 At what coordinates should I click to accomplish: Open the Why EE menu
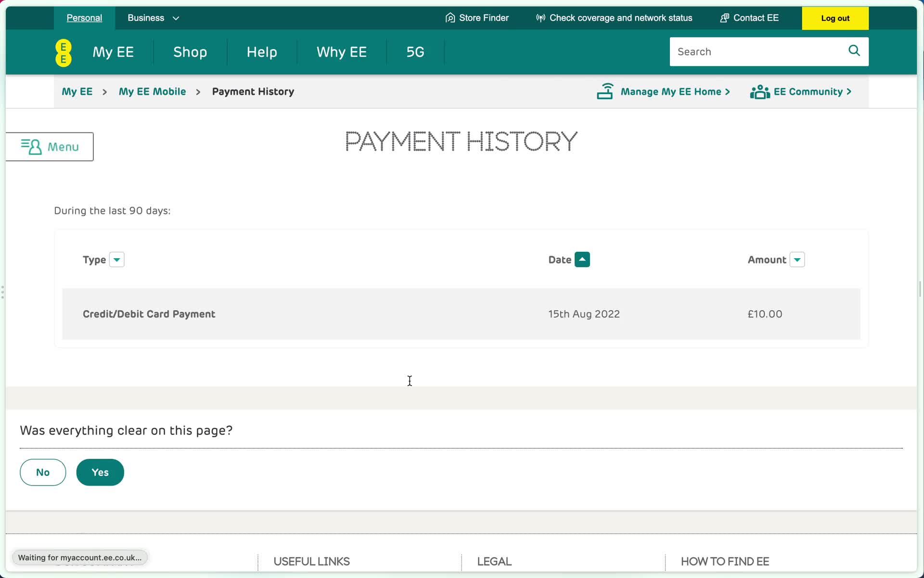point(342,52)
